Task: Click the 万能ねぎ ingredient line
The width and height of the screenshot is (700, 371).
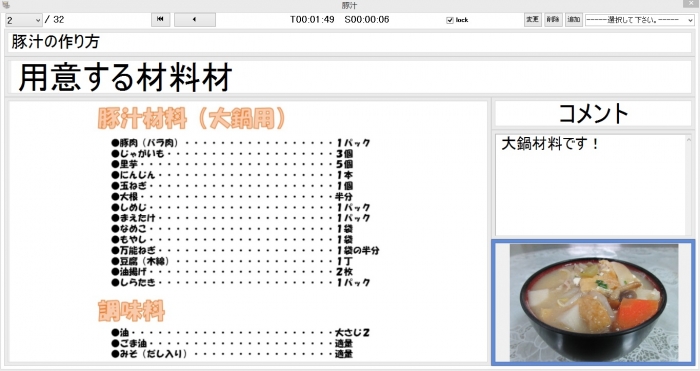Action: pos(246,250)
